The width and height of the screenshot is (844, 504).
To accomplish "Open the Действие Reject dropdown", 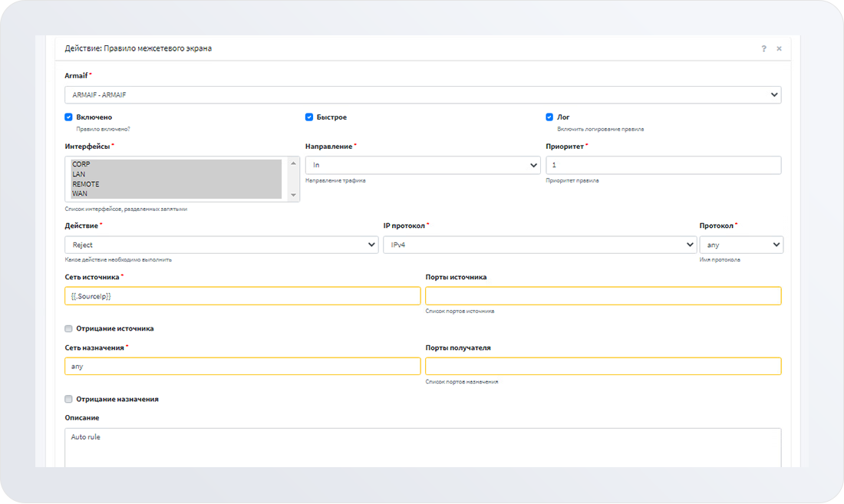I will 221,245.
